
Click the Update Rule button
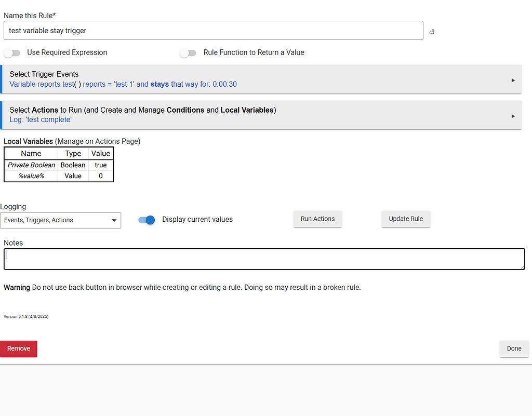coord(406,219)
